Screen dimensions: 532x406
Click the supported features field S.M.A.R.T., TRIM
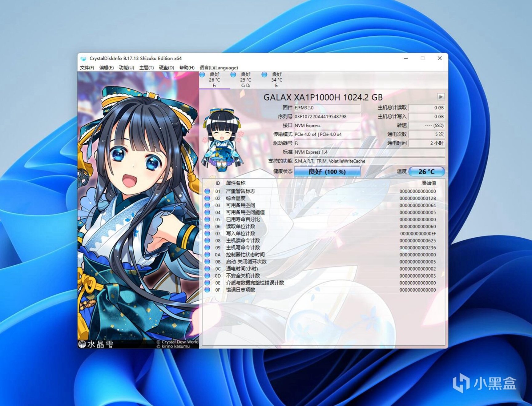point(369,161)
